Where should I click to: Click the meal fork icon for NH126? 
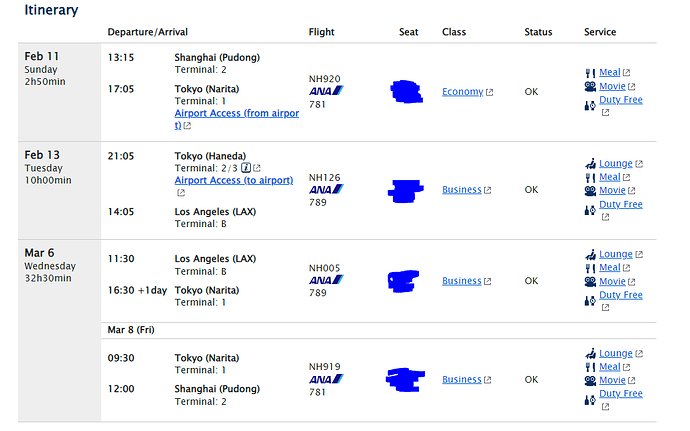590,177
